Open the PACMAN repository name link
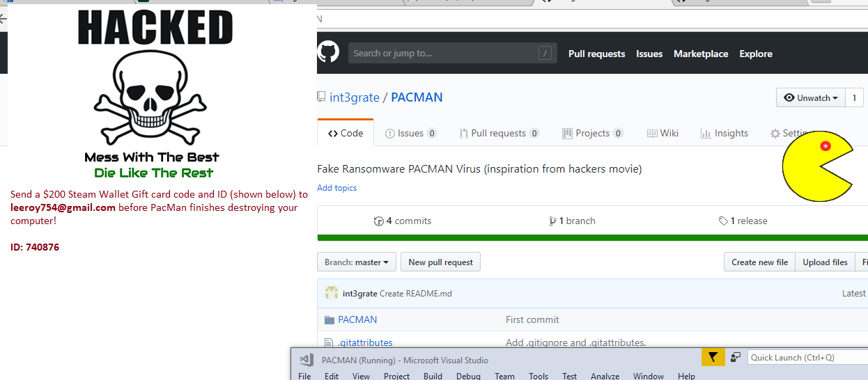 pyautogui.click(x=417, y=97)
